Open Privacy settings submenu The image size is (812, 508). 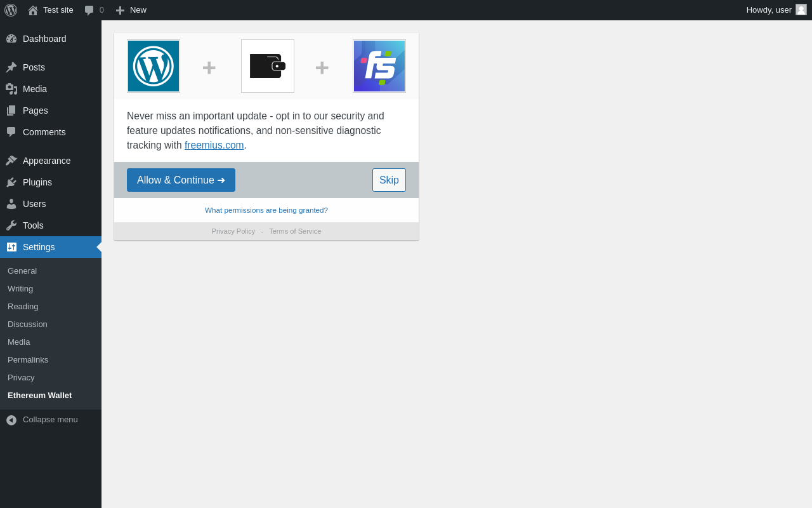pos(21,378)
